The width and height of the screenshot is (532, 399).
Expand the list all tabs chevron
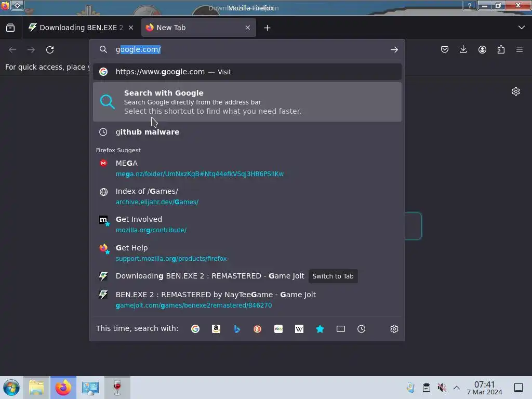coord(522,28)
